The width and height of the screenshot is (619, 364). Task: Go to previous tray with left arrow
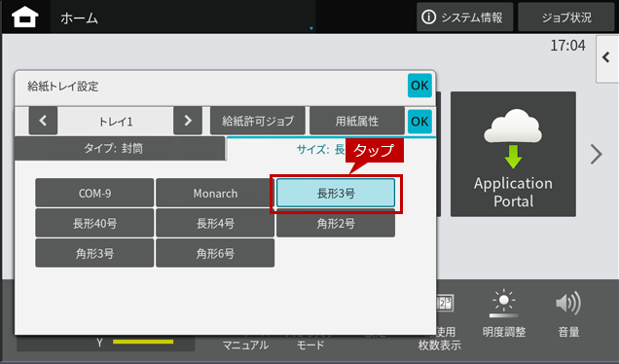tap(43, 121)
